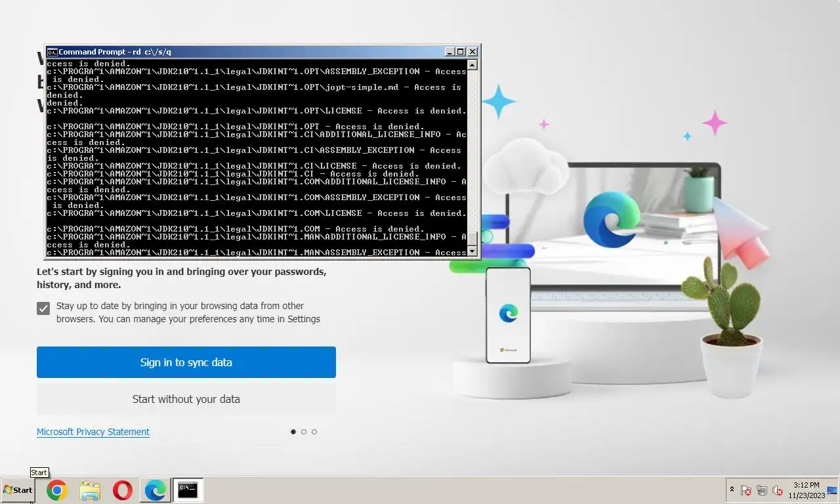Select the Command Prompt taskbar button
The width and height of the screenshot is (840, 504).
188,490
